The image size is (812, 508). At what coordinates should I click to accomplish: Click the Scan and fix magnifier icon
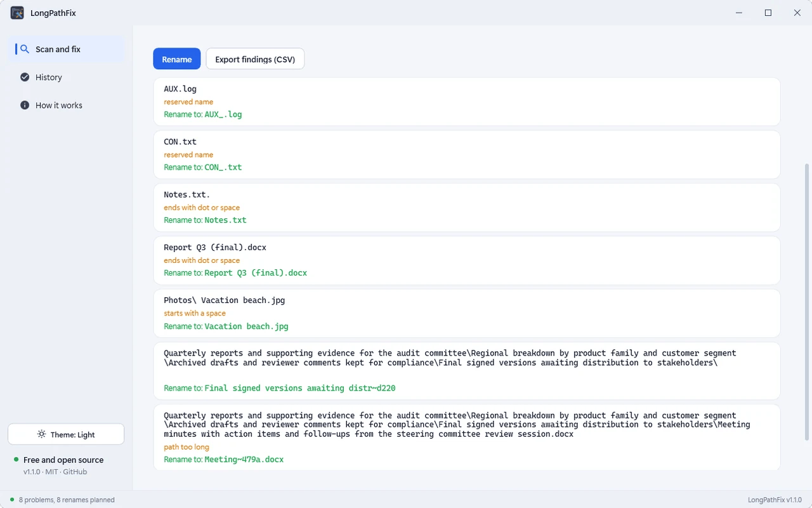[25, 49]
